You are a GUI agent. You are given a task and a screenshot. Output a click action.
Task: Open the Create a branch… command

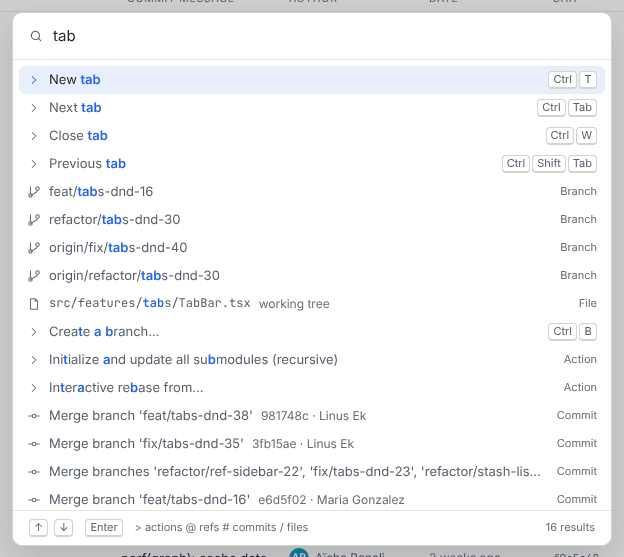(312, 331)
